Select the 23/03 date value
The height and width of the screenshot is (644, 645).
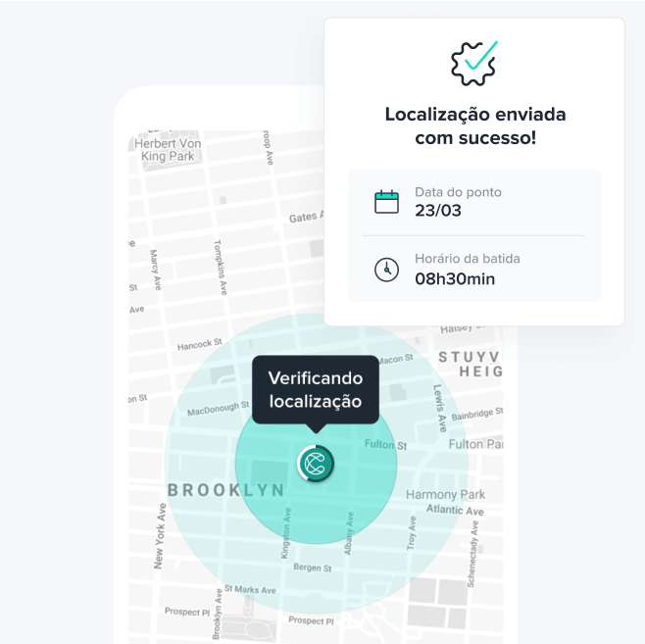[437, 211]
